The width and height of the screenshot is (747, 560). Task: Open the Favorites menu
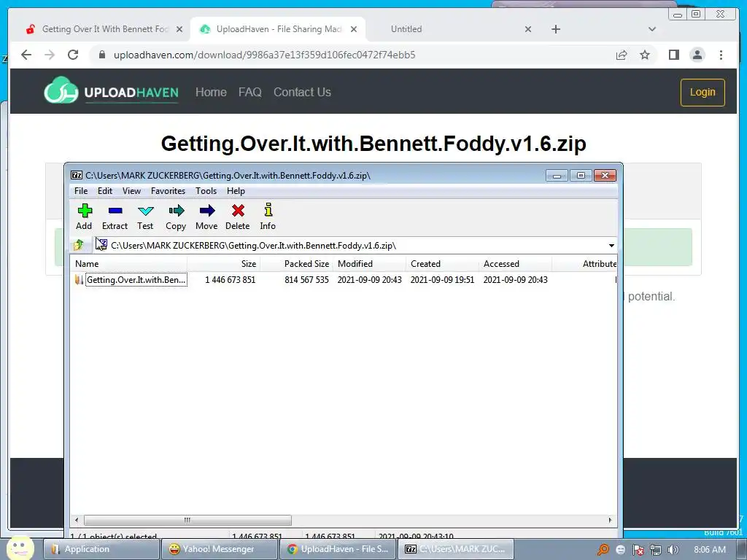click(169, 191)
